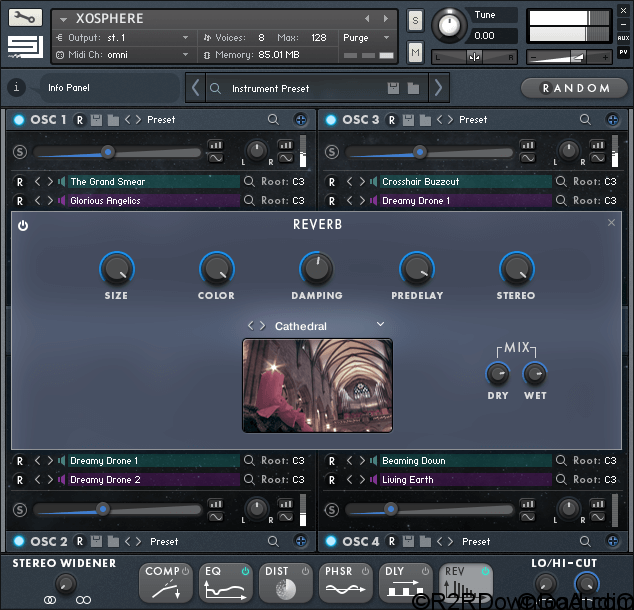Screen dimensions: 634x610
Task: Save the OSC 4 preset via floppy icon
Action: pos(408,541)
